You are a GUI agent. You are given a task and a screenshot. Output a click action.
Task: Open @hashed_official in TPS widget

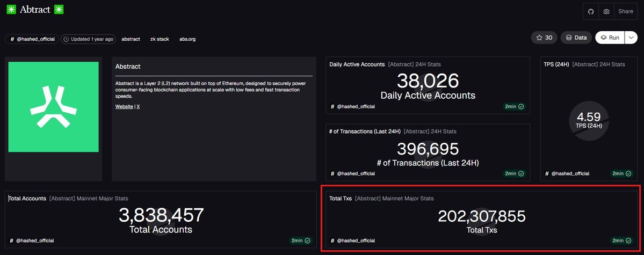pos(567,174)
